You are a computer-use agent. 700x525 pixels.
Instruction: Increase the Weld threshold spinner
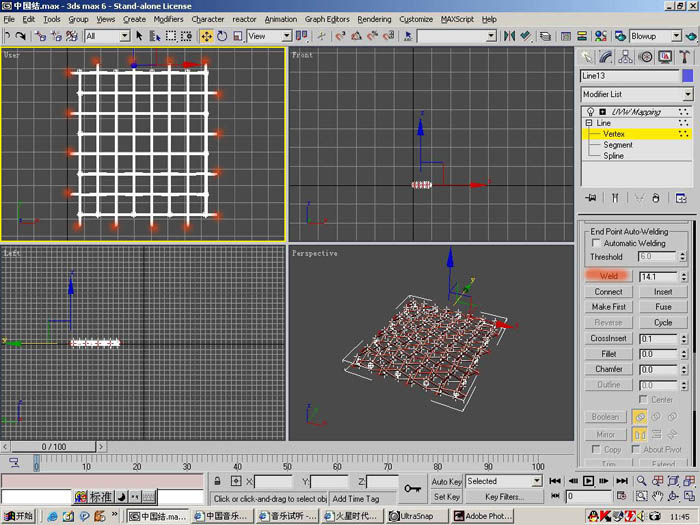click(684, 274)
